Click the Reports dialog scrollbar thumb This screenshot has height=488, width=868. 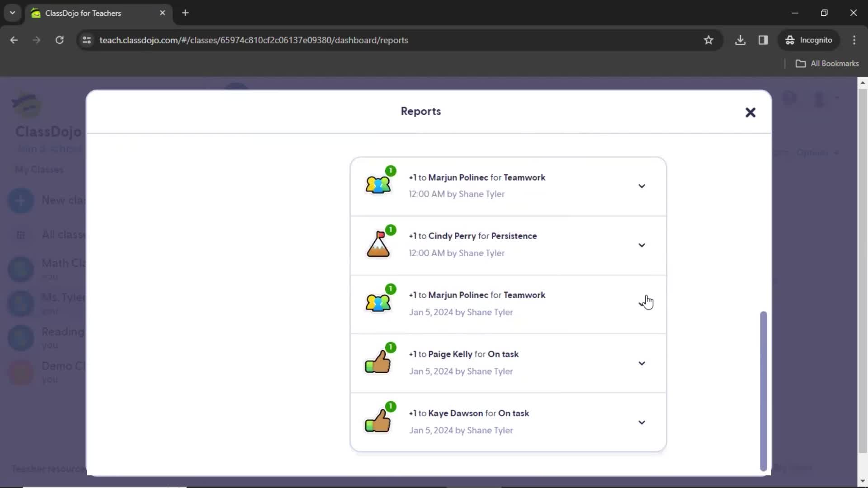(764, 391)
